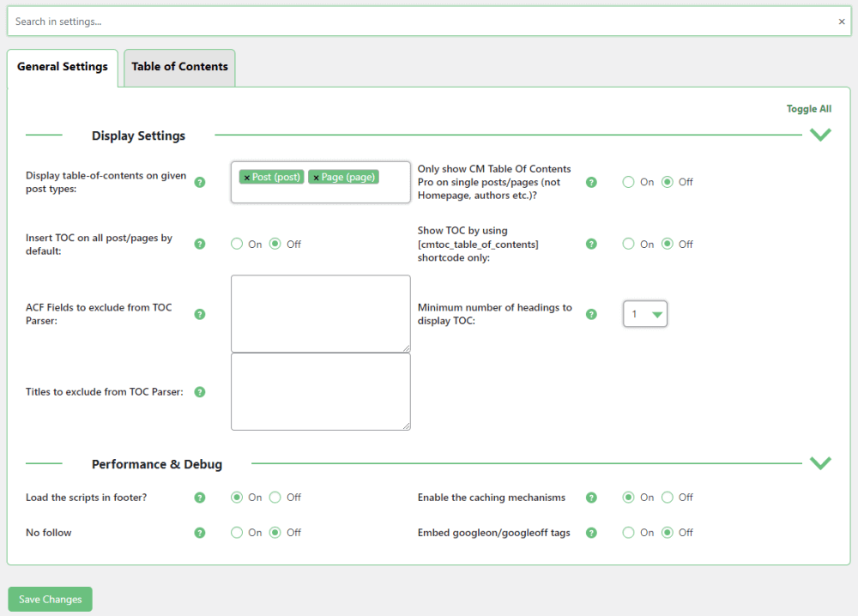Click help icon next to 'ACF Fields to exclude'
Screen dimensions: 858x616
(200, 314)
